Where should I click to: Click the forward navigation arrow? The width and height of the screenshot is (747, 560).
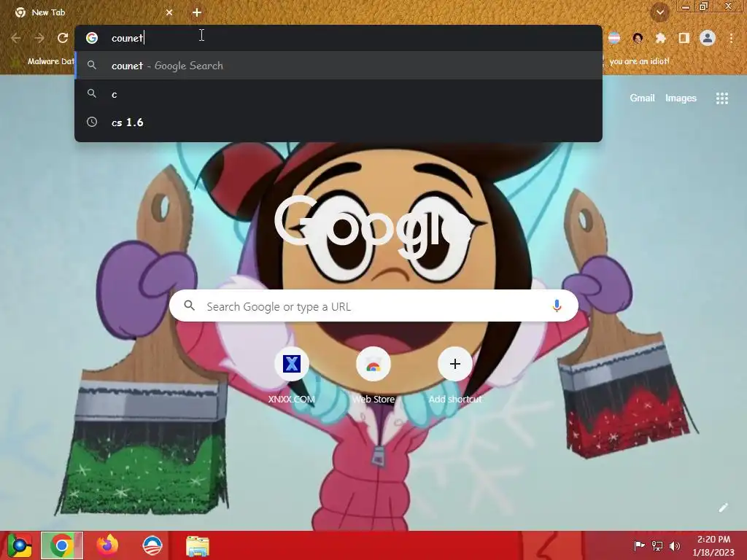pyautogui.click(x=39, y=38)
